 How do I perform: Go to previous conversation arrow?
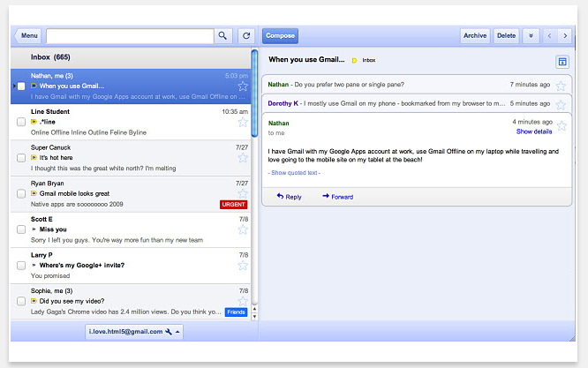(x=549, y=36)
